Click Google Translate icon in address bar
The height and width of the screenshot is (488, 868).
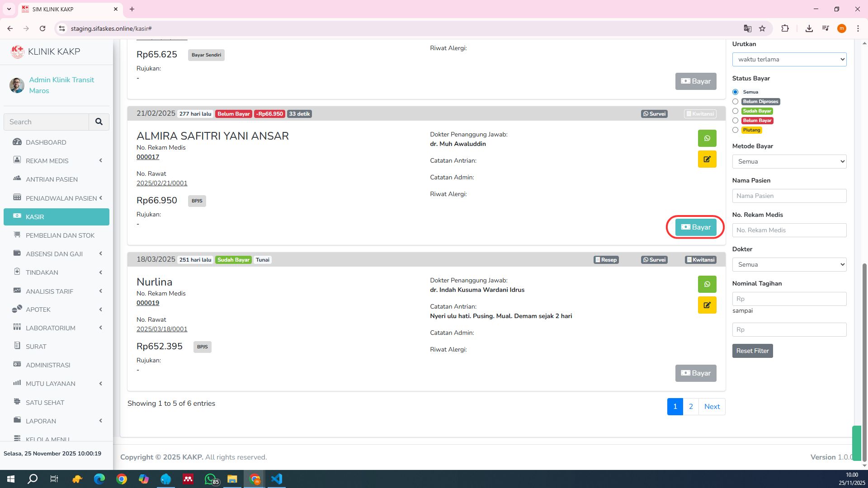click(x=747, y=28)
